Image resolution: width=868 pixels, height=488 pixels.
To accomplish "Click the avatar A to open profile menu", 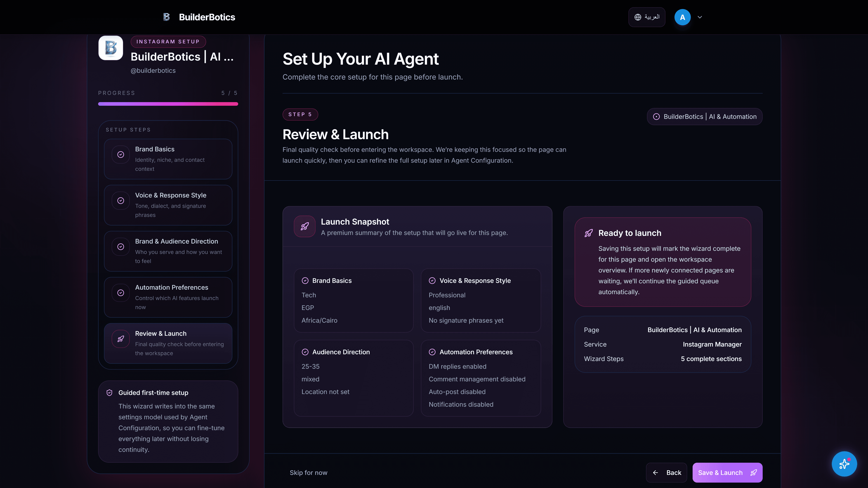I will 682,17.
